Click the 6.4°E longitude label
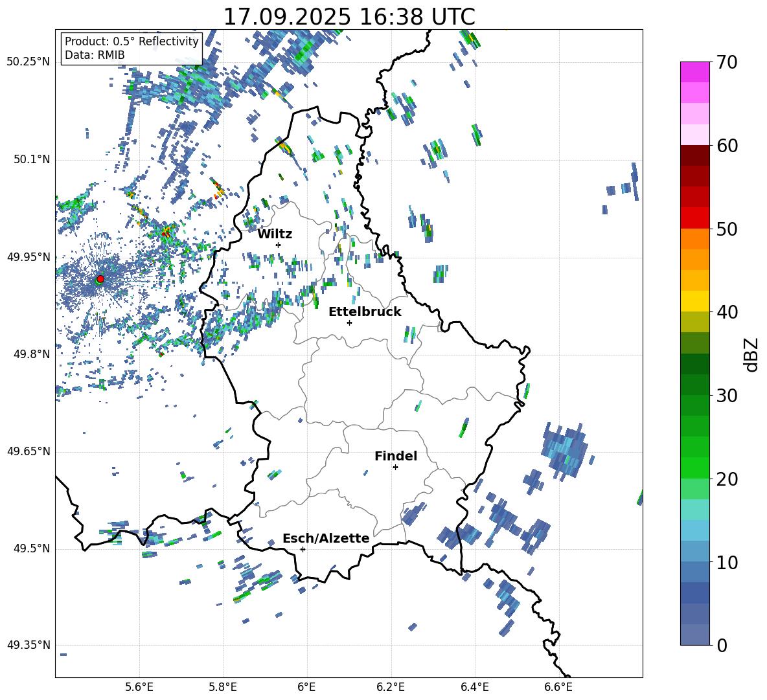 pyautogui.click(x=474, y=687)
